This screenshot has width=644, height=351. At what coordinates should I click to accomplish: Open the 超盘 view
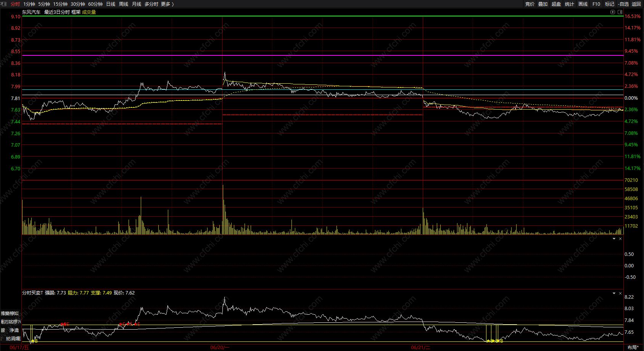tap(556, 4)
